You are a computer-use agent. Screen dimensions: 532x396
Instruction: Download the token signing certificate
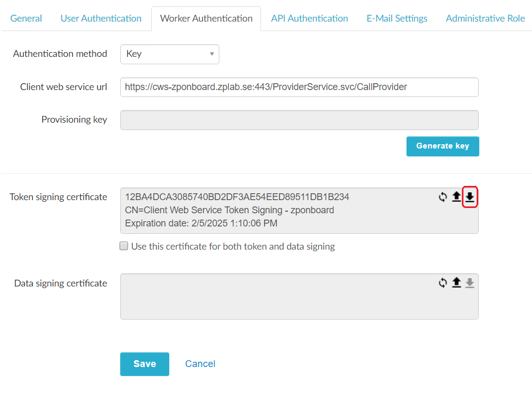tap(470, 196)
